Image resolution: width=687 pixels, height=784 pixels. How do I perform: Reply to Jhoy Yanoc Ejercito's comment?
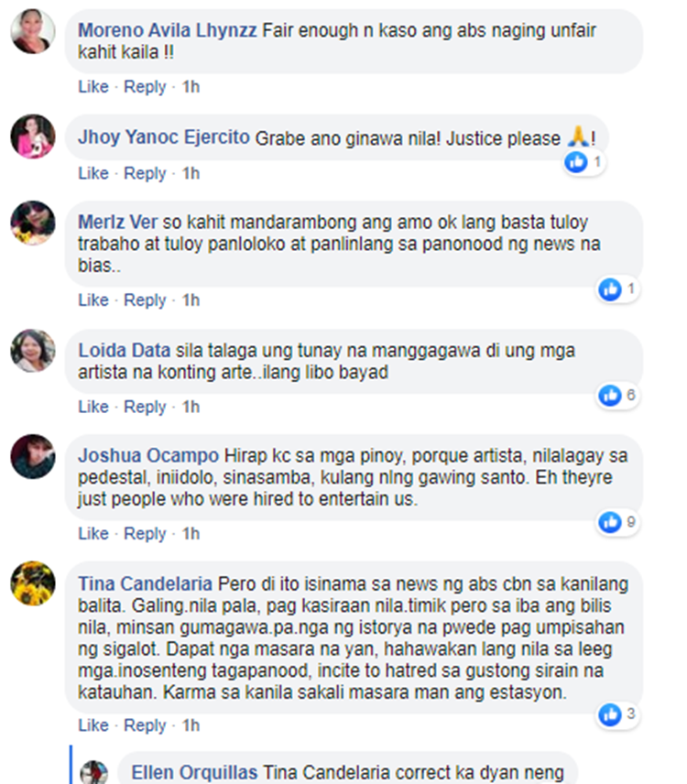pos(145,173)
